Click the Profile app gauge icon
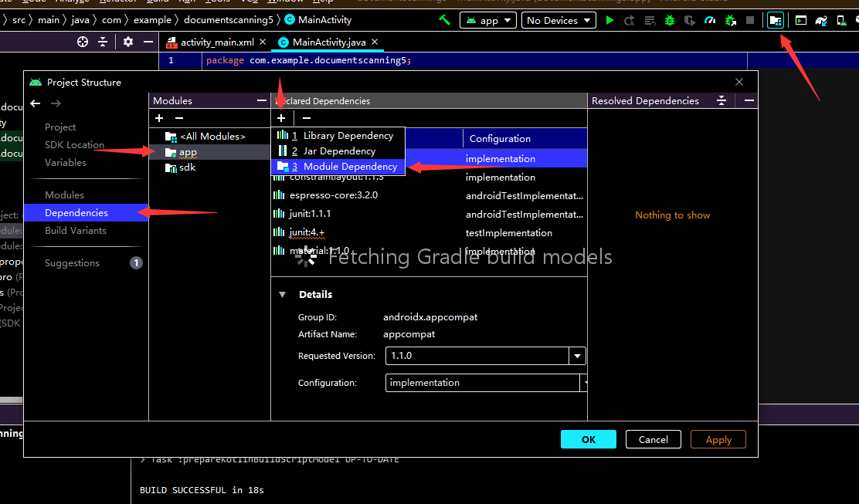 point(710,20)
